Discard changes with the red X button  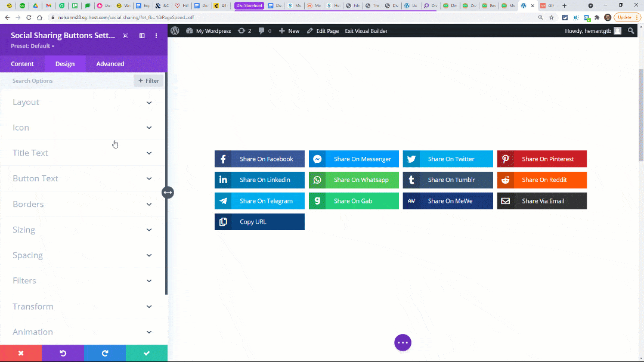pos(21,354)
